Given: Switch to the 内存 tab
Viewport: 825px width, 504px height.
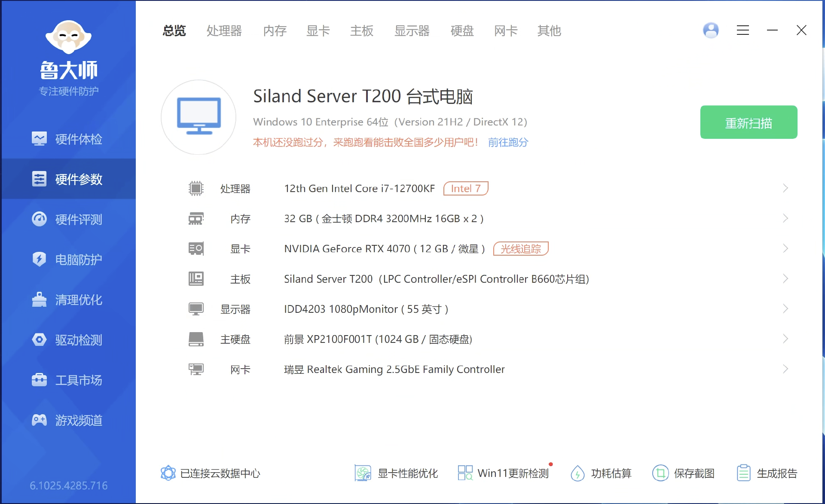Looking at the screenshot, I should 275,31.
